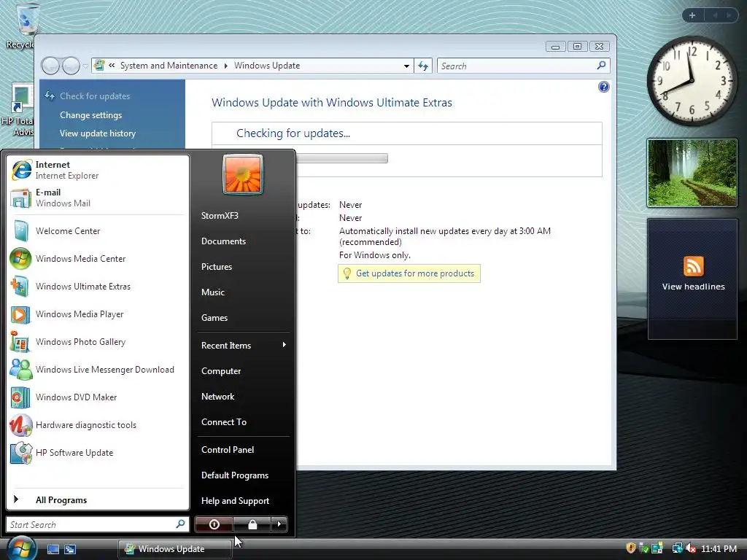Launch HP Software Update
Screen dimensions: 747x560
pyautogui.click(x=98, y=452)
